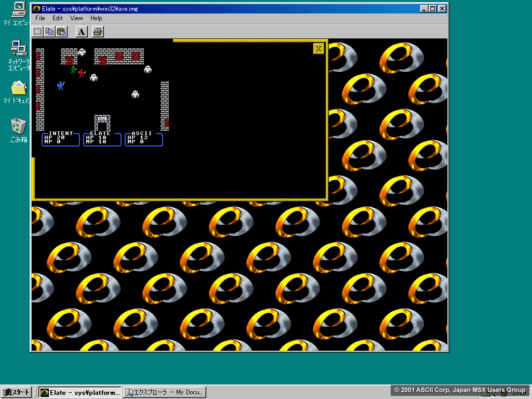Screen dimensions: 532x399
Task: Click the Copy toolbar icon
Action: [49, 32]
